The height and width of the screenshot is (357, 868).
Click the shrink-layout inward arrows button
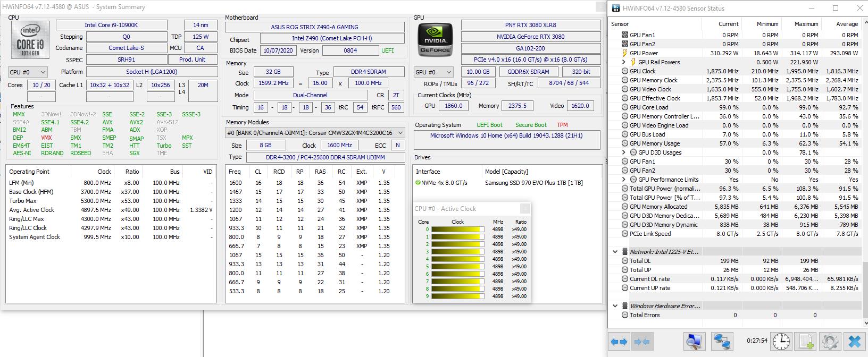point(642,342)
